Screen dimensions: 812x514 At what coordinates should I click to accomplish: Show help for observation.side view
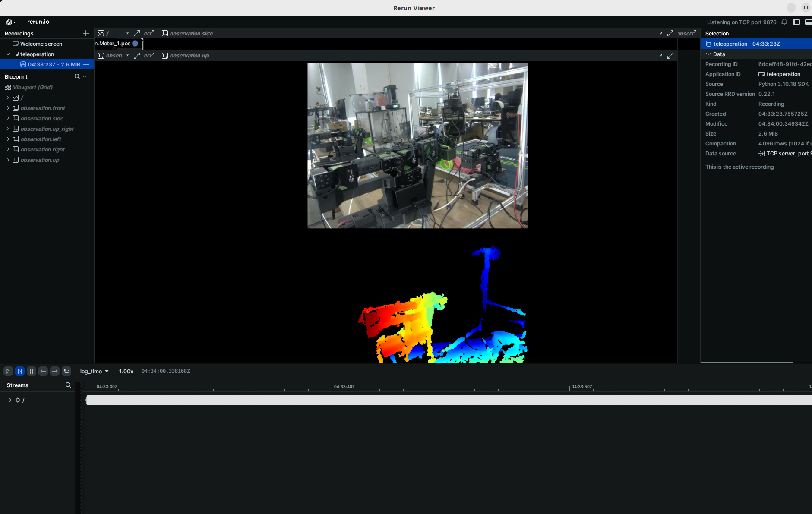pos(660,34)
